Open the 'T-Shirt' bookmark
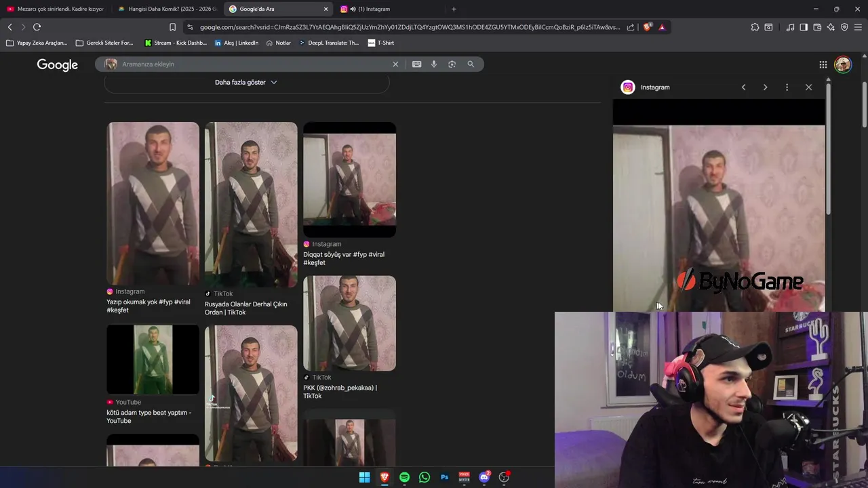Image resolution: width=868 pixels, height=488 pixels. pyautogui.click(x=381, y=43)
